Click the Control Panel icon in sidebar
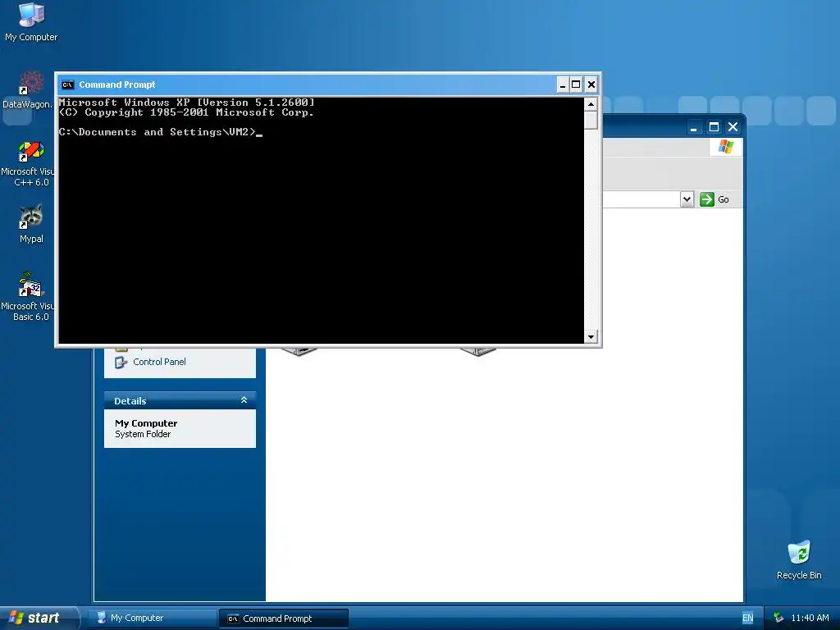 point(121,363)
